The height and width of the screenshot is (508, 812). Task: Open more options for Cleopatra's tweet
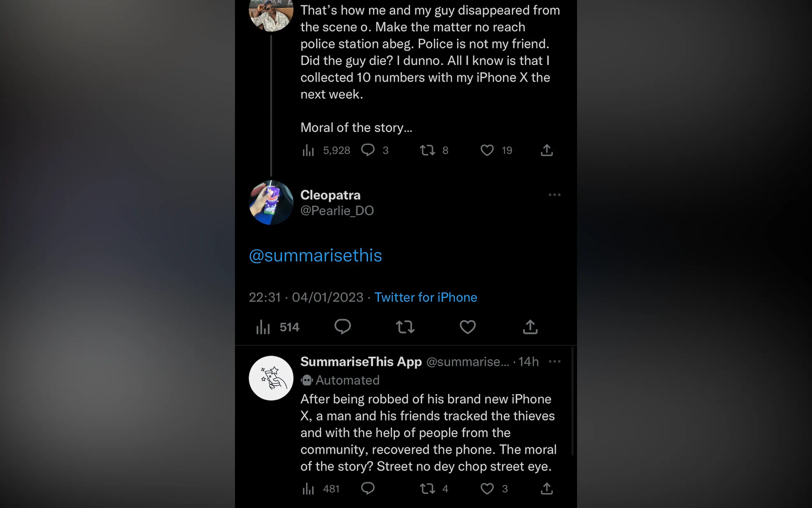pos(554,195)
